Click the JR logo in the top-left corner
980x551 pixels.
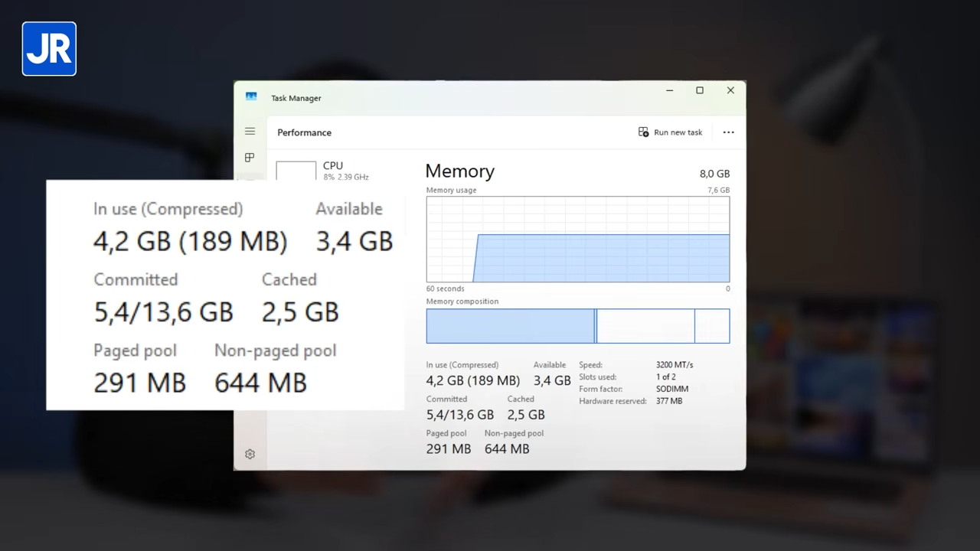point(48,48)
